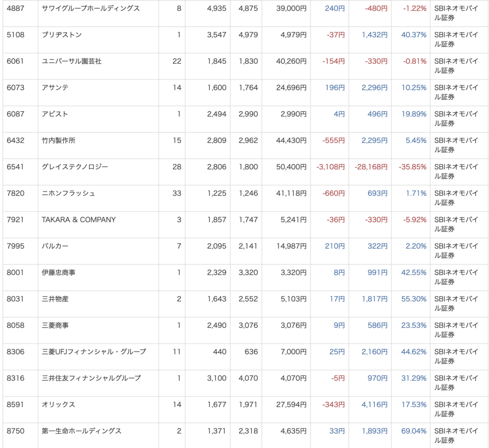Select サワイグループホールディングス company name
489x448 pixels.
[91, 9]
